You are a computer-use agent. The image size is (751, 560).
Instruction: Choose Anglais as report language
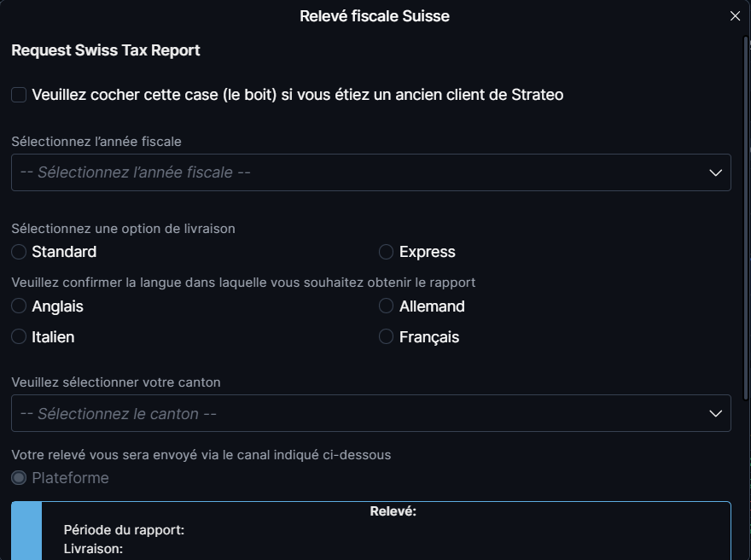pos(19,306)
